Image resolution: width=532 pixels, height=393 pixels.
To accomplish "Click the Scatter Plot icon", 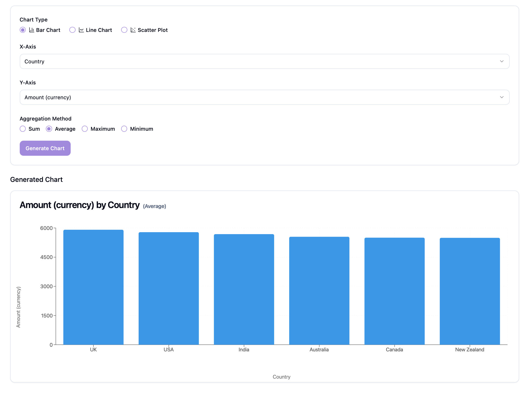I will [x=133, y=30].
